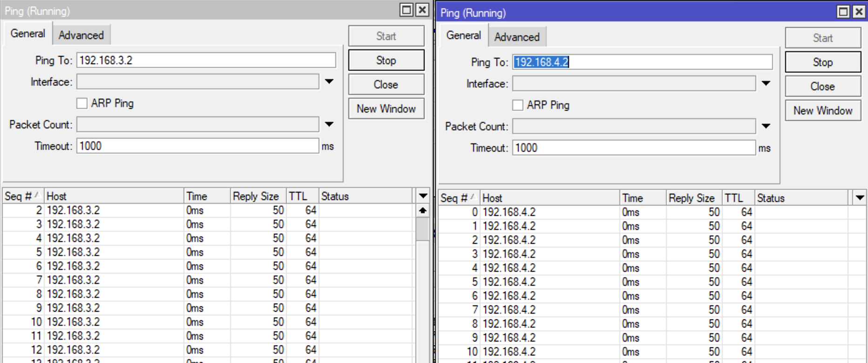The image size is (868, 363).
Task: Click the Timeout field in left window
Action: click(x=197, y=146)
